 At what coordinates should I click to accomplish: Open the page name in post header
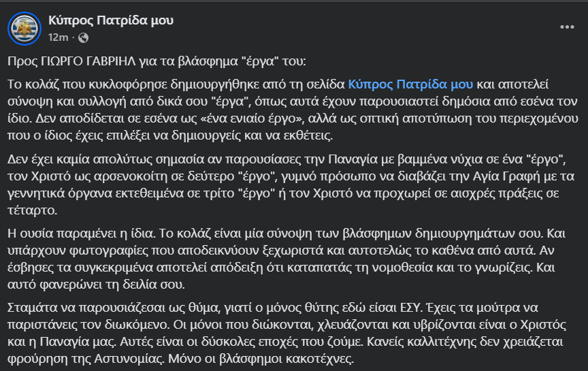[x=111, y=20]
